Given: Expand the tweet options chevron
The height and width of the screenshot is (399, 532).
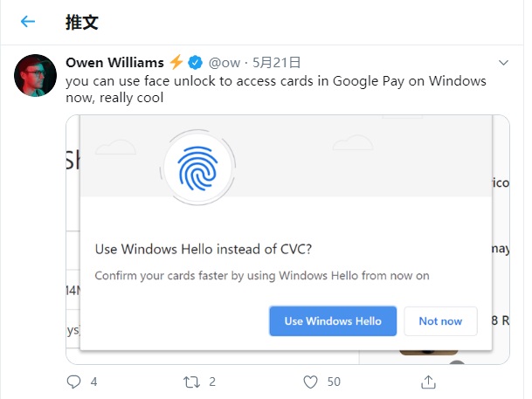Looking at the screenshot, I should [503, 63].
